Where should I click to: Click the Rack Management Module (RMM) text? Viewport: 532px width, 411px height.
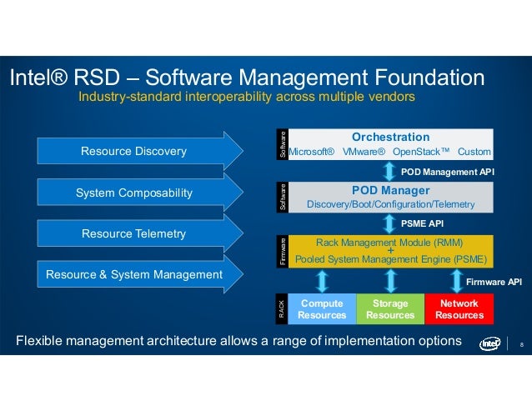(389, 243)
